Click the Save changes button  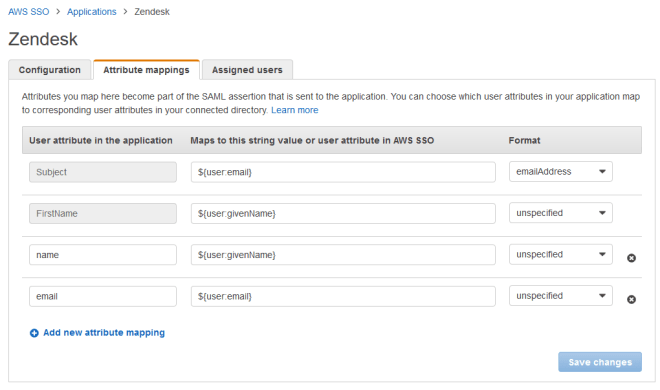point(600,362)
